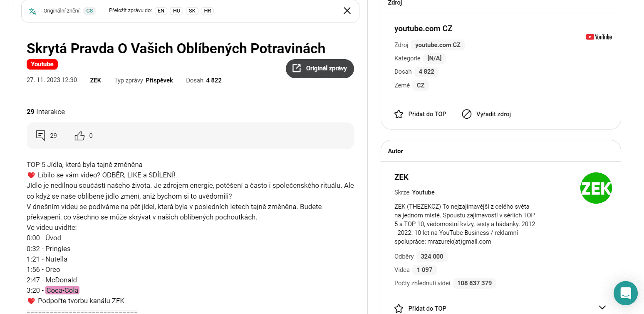
Task: Click the thumbs-up likes icon
Action: [79, 136]
